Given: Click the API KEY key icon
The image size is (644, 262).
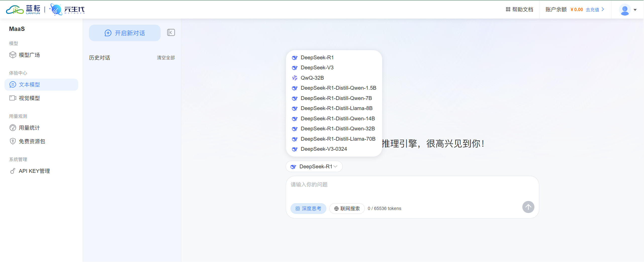Looking at the screenshot, I should point(13,171).
